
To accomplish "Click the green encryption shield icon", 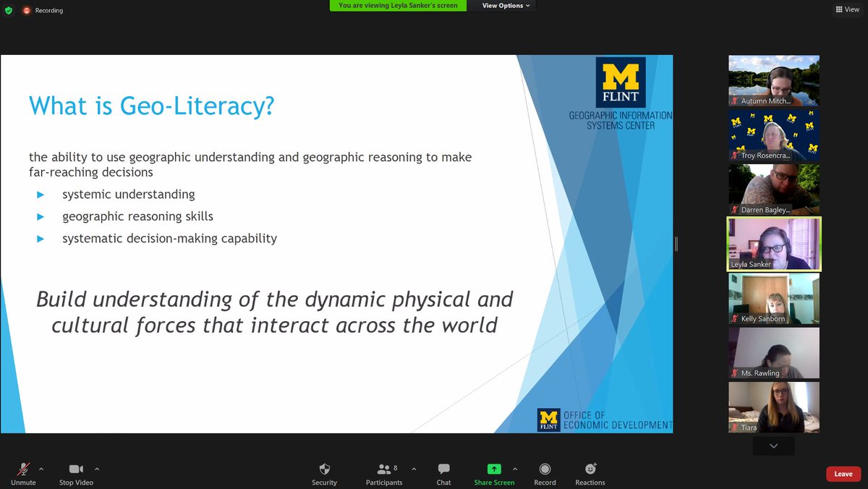I will (x=8, y=11).
